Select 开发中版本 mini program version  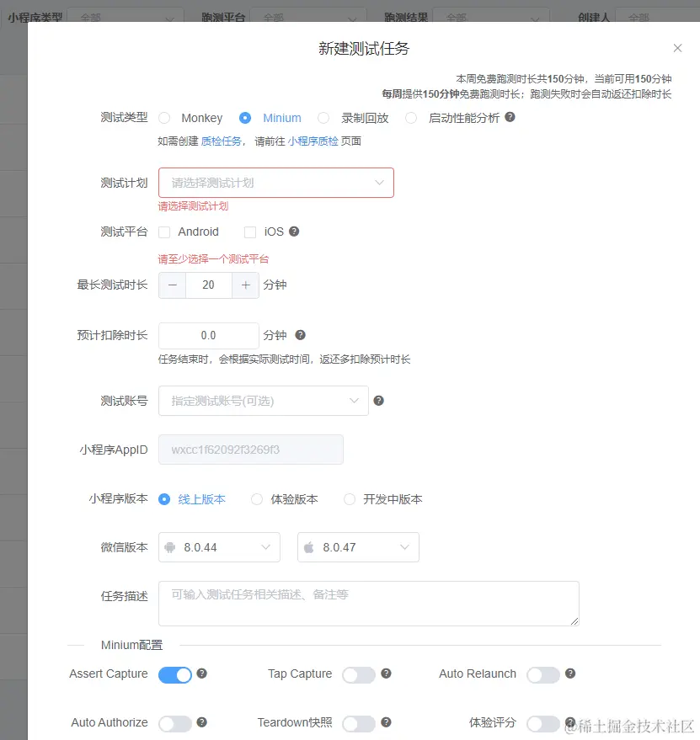pyautogui.click(x=349, y=499)
